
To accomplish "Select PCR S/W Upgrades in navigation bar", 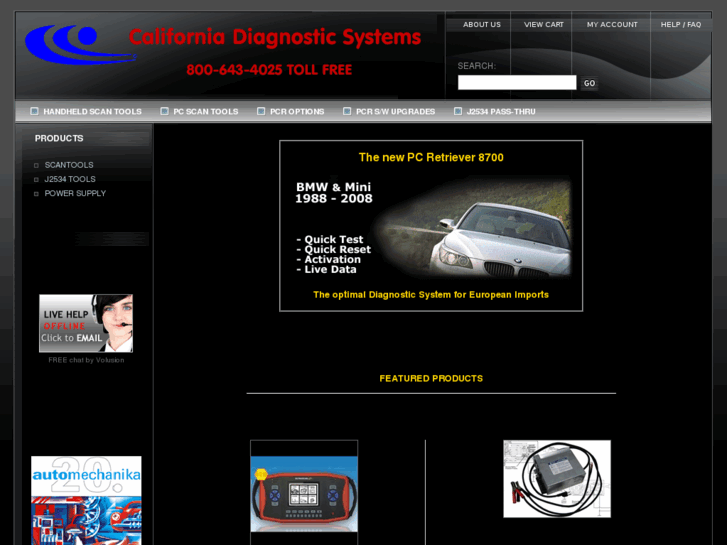I will pyautogui.click(x=395, y=112).
